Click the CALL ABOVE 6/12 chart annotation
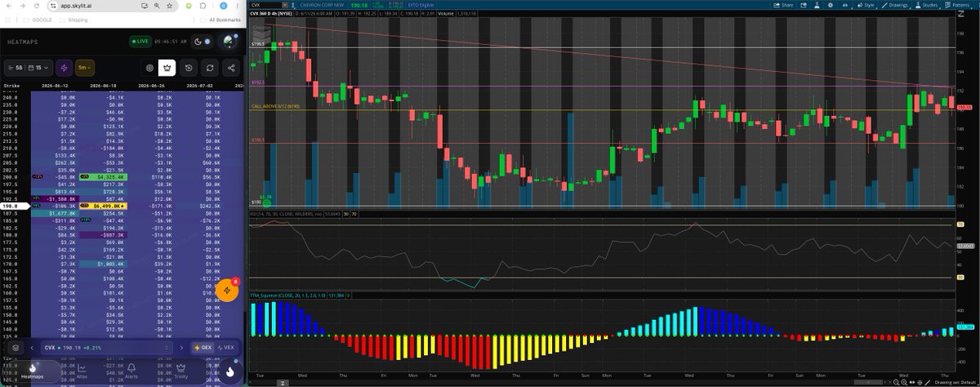Viewport: 980px width, 387px height. (x=276, y=106)
